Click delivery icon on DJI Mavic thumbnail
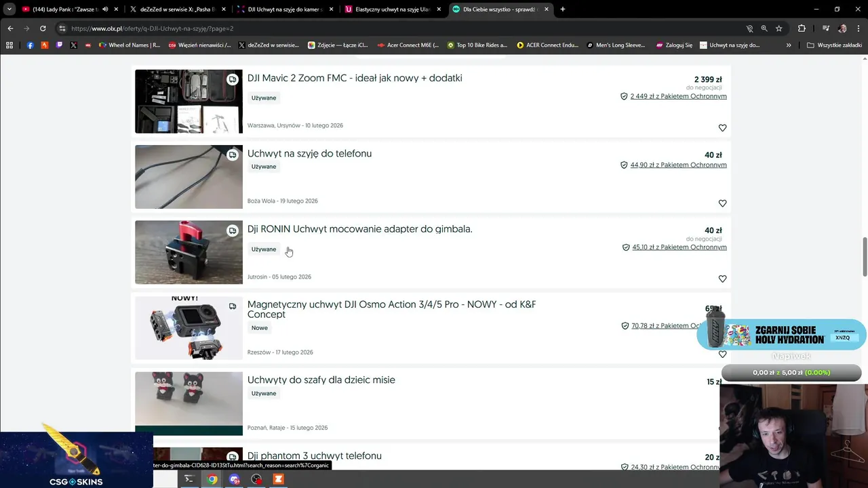The width and height of the screenshot is (868, 488). click(x=233, y=79)
